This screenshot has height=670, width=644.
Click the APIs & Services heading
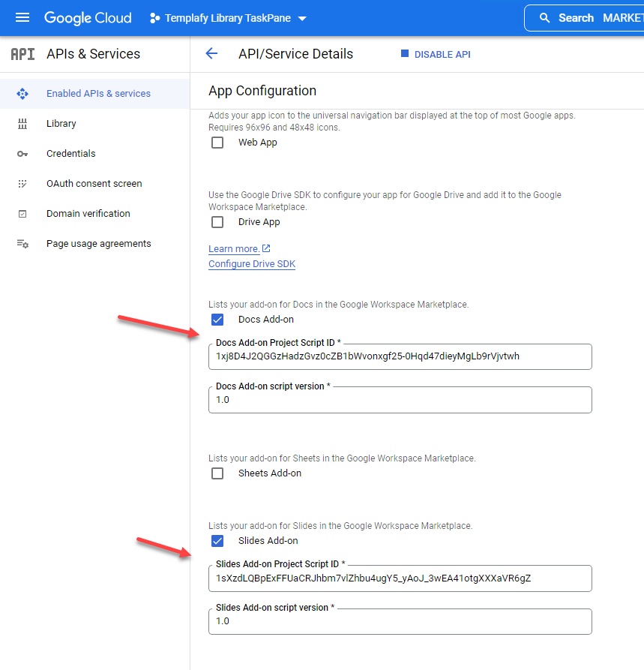tap(93, 54)
